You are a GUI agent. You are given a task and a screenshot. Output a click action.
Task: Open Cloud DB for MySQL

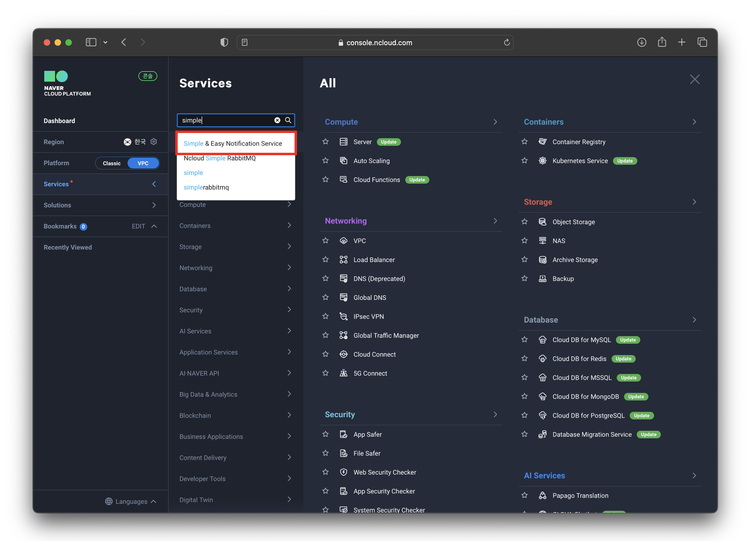click(582, 340)
